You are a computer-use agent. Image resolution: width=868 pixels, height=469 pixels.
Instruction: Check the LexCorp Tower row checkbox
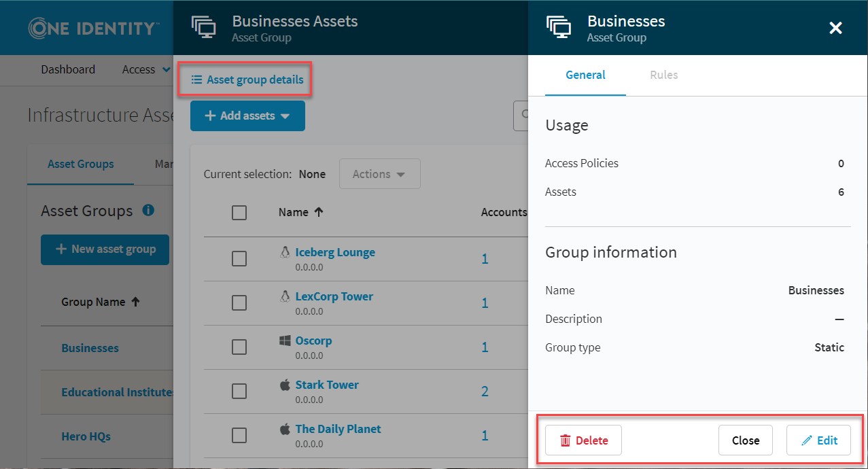239,303
